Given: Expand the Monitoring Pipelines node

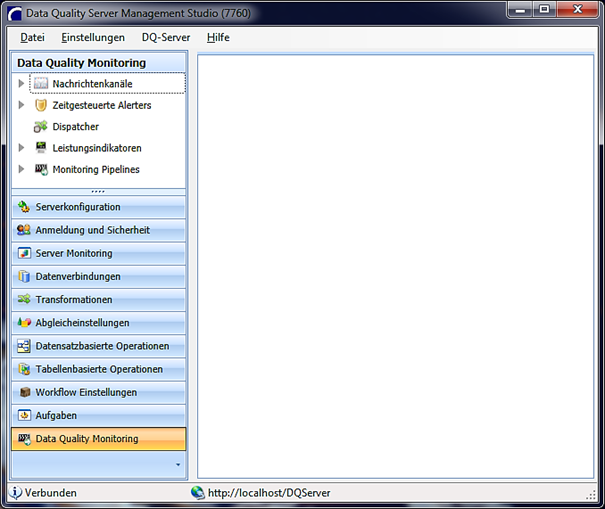Looking at the screenshot, I should tap(21, 169).
